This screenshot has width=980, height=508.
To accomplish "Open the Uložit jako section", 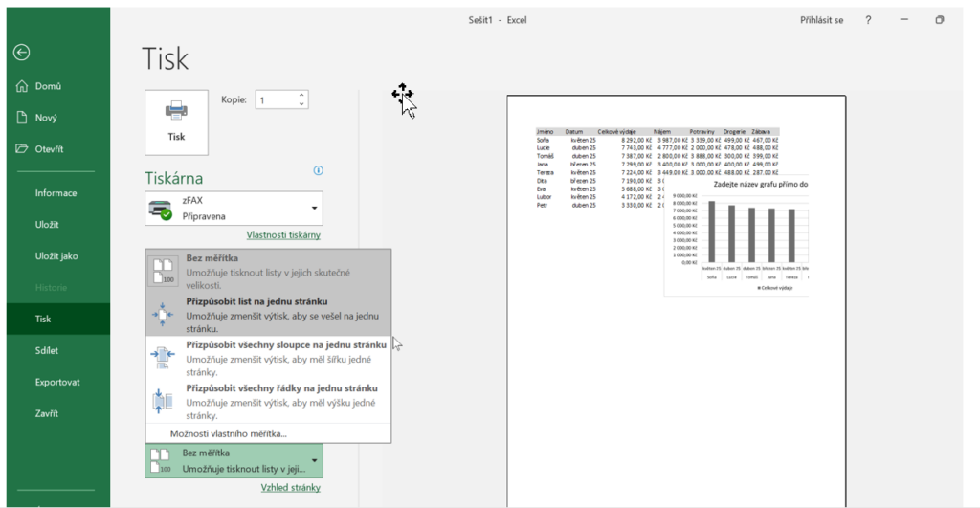I will click(56, 255).
